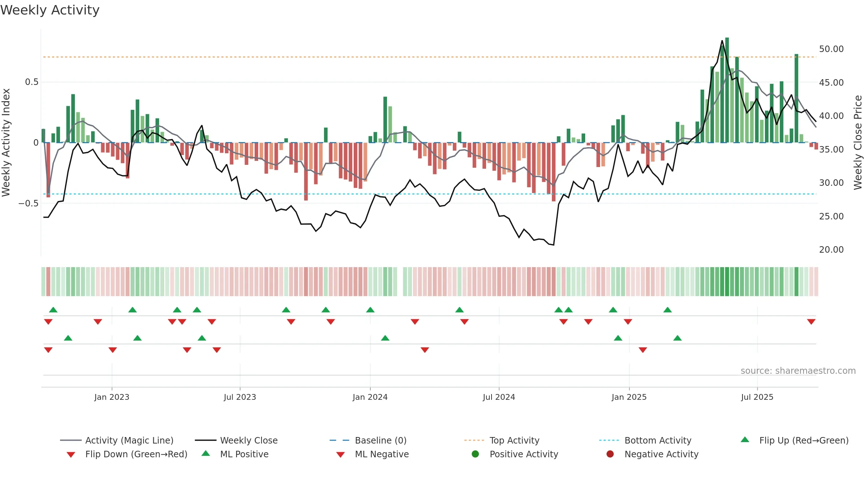Click the Positive Activity green circle legend
The width and height of the screenshot is (868, 488).
(x=475, y=454)
